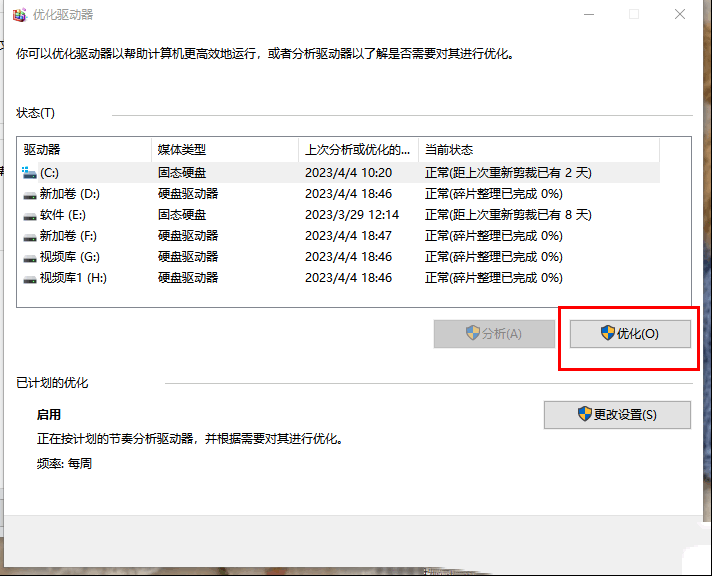This screenshot has width=712, height=576.
Task: Click 碎片整理已完成 0% status in F: row
Action: click(494, 236)
